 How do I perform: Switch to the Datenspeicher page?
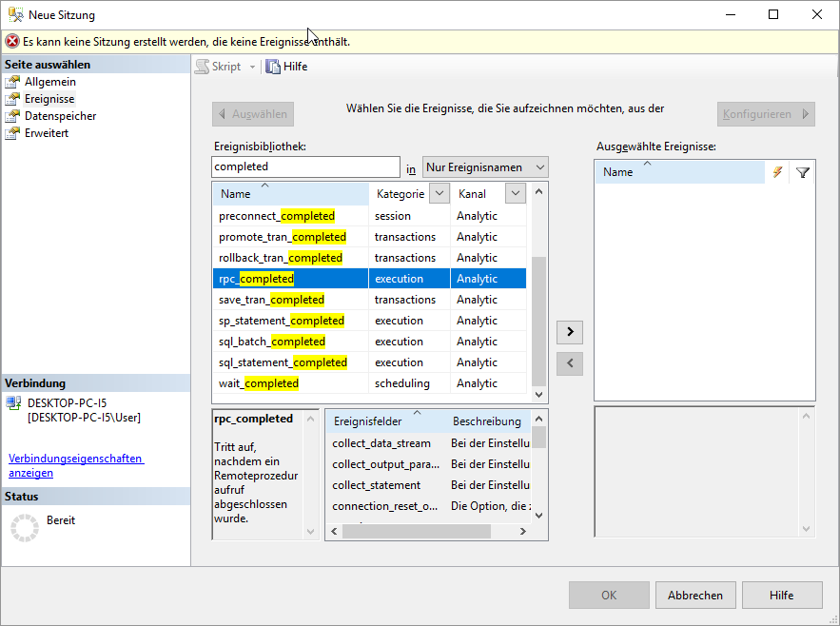[60, 116]
